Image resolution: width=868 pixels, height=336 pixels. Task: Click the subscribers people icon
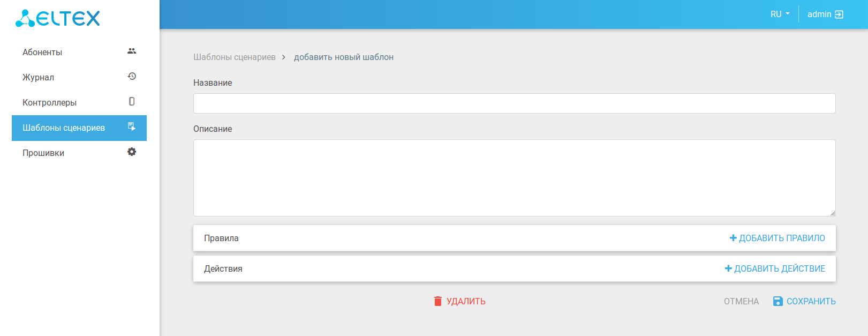[132, 51]
